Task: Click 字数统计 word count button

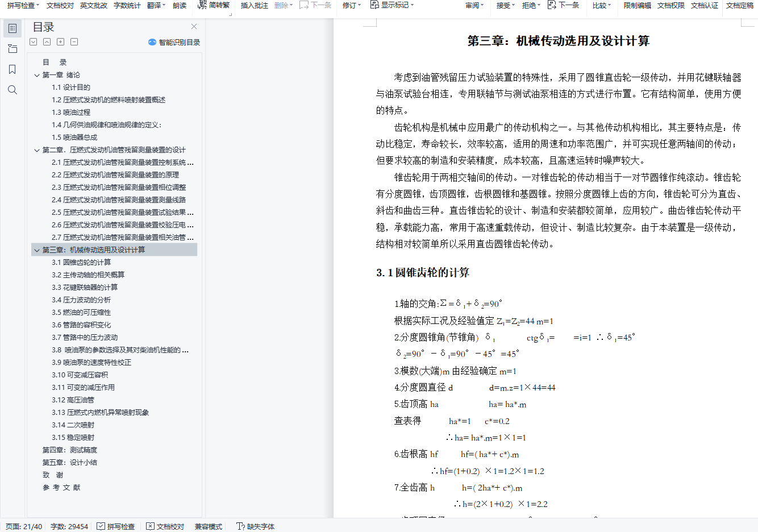Action: [x=127, y=5]
